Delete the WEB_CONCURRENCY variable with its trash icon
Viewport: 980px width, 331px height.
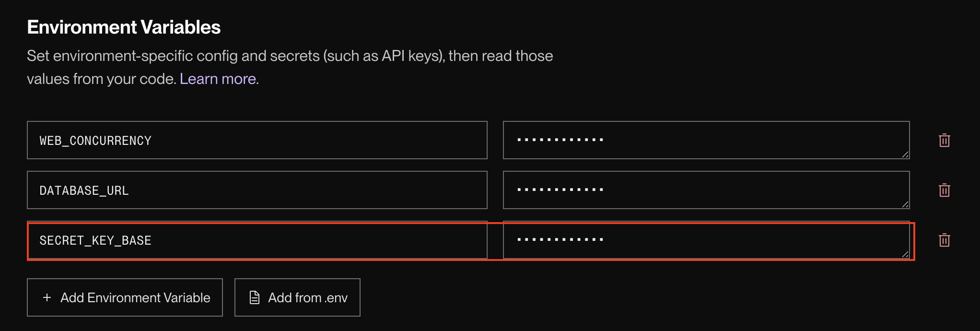(x=944, y=141)
